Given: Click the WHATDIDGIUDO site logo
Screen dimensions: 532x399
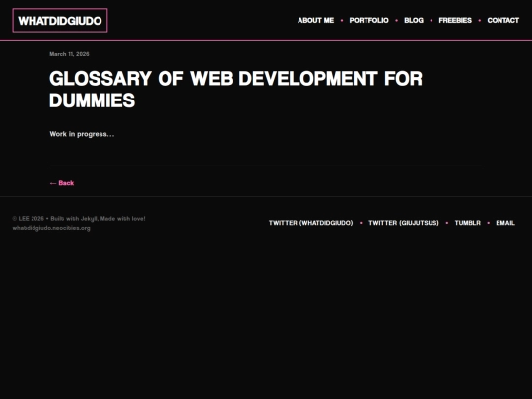Looking at the screenshot, I should pyautogui.click(x=60, y=21).
